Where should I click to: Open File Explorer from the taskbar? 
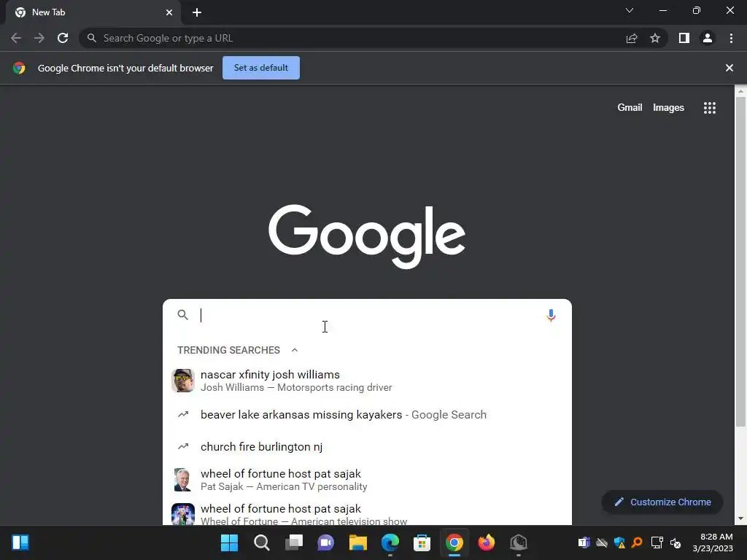pos(357,542)
